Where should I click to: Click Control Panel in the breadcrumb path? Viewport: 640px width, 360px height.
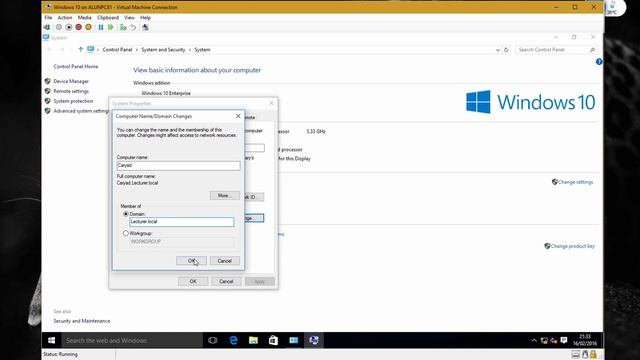[117, 49]
